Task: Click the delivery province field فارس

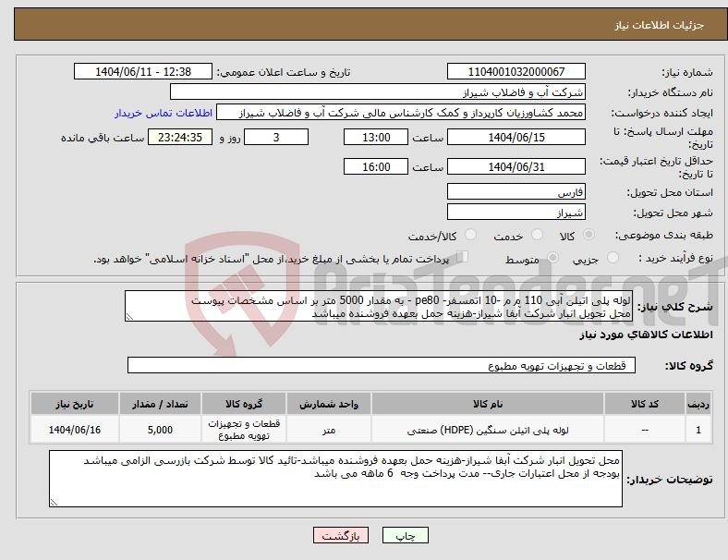Action: tap(516, 191)
